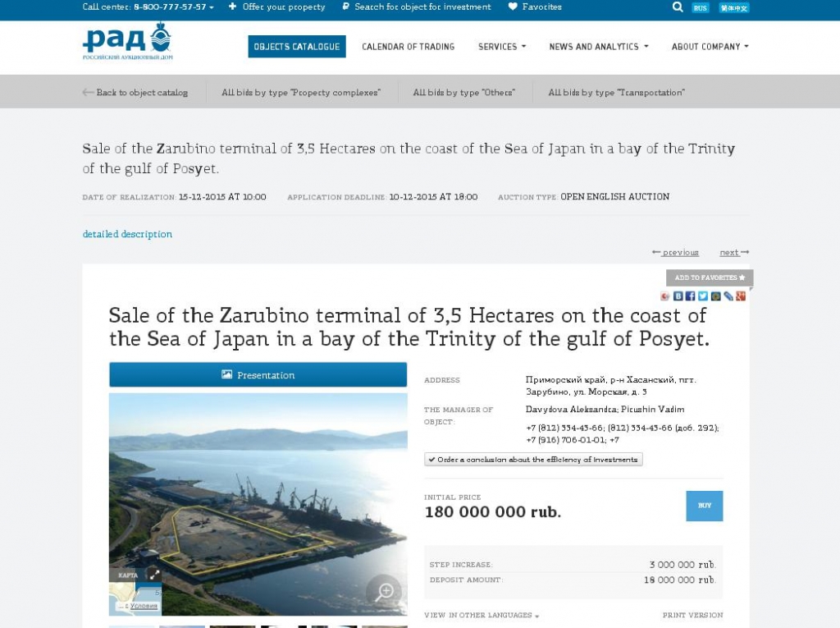Expand the map with fullscreen arrows icon
Image resolution: width=840 pixels, height=628 pixels.
coord(154,575)
